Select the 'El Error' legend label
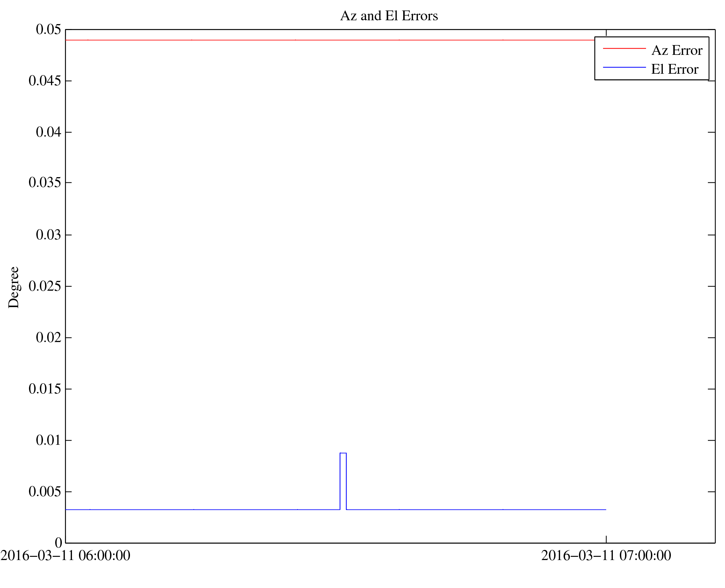The image size is (725, 588). pyautogui.click(x=674, y=69)
